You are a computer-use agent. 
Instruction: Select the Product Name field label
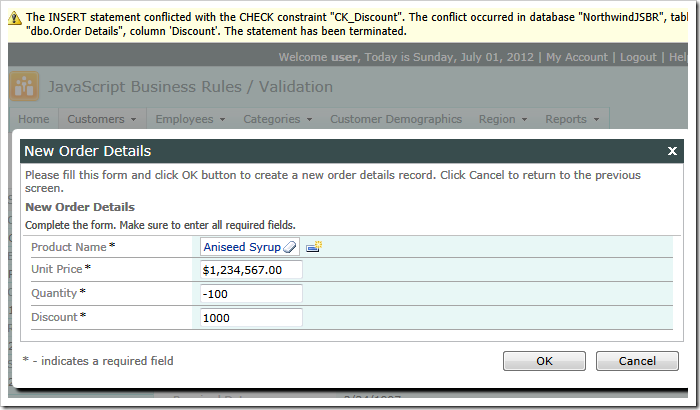click(x=69, y=247)
